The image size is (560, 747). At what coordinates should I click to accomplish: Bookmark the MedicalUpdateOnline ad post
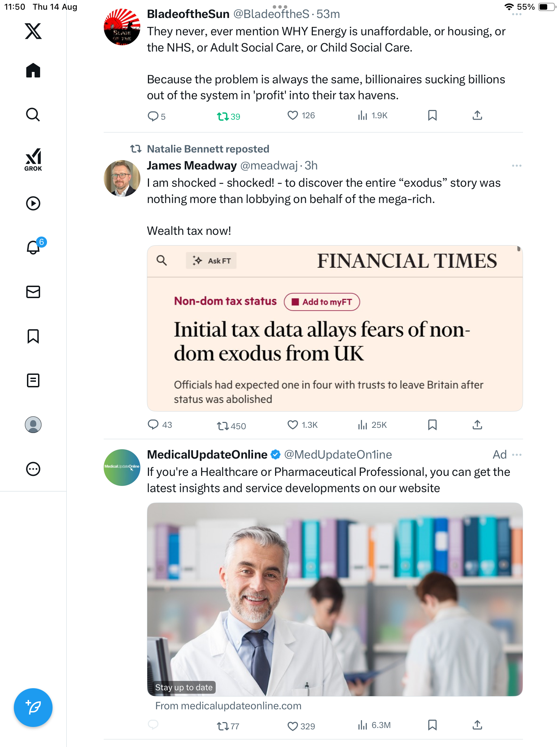(432, 725)
